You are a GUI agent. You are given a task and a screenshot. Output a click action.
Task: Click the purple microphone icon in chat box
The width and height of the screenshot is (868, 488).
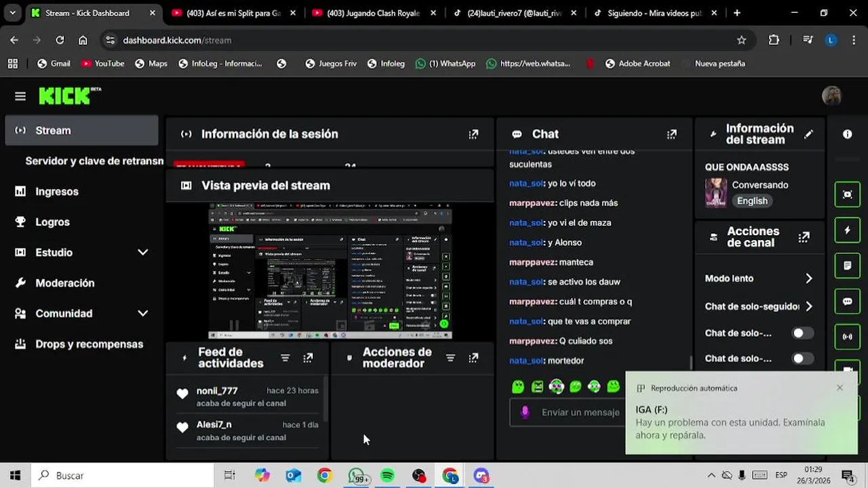point(524,412)
